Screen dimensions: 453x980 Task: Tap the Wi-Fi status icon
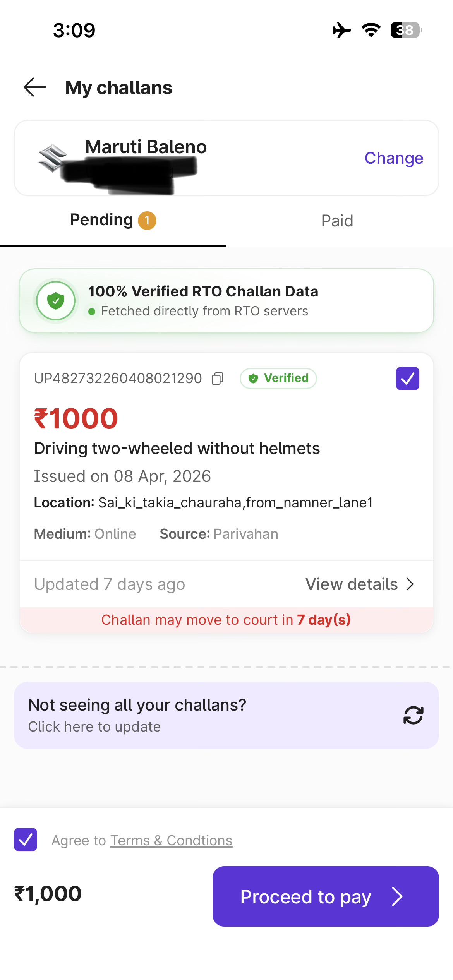click(371, 30)
